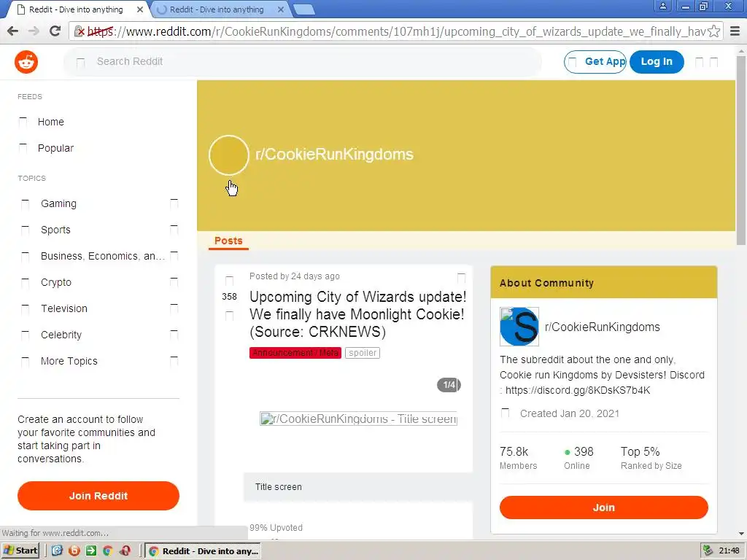The height and width of the screenshot is (560, 747).
Task: Click the 'Title screen' caption
Action: click(278, 486)
